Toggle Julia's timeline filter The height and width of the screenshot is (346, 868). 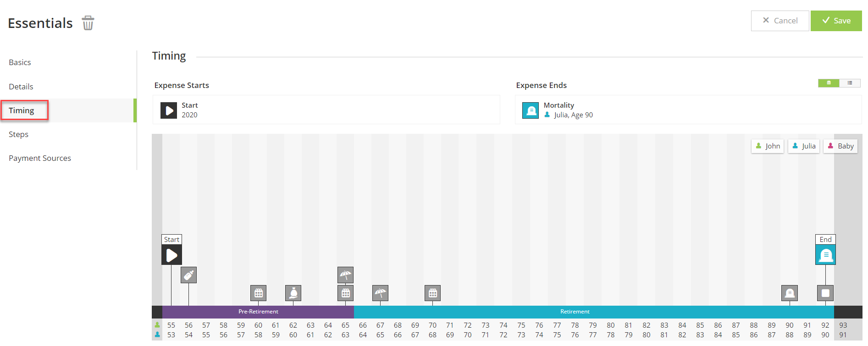click(804, 146)
